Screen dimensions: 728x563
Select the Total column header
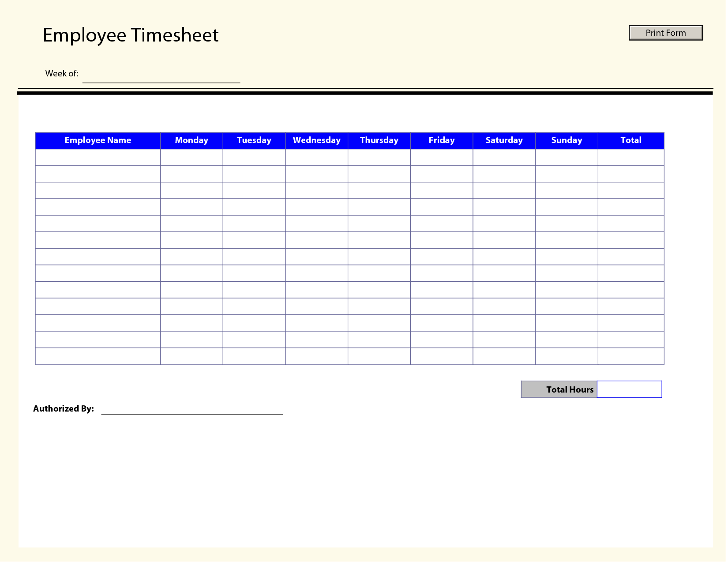pyautogui.click(x=630, y=140)
